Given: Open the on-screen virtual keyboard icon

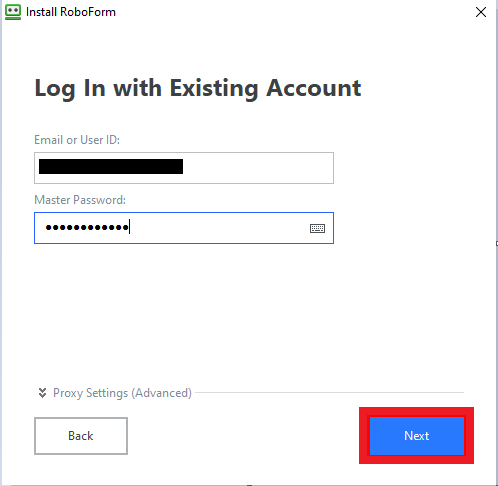Looking at the screenshot, I should (317, 228).
